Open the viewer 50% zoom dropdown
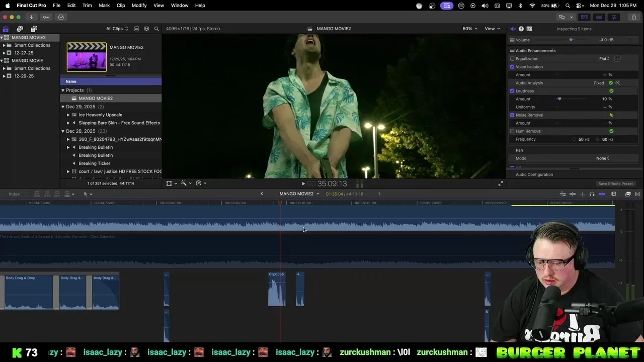 (x=469, y=29)
